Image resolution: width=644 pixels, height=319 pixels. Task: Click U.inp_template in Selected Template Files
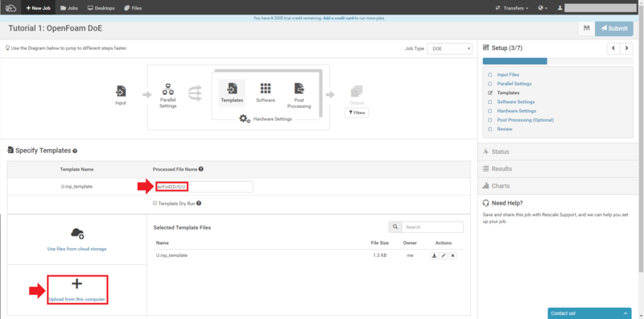click(171, 255)
